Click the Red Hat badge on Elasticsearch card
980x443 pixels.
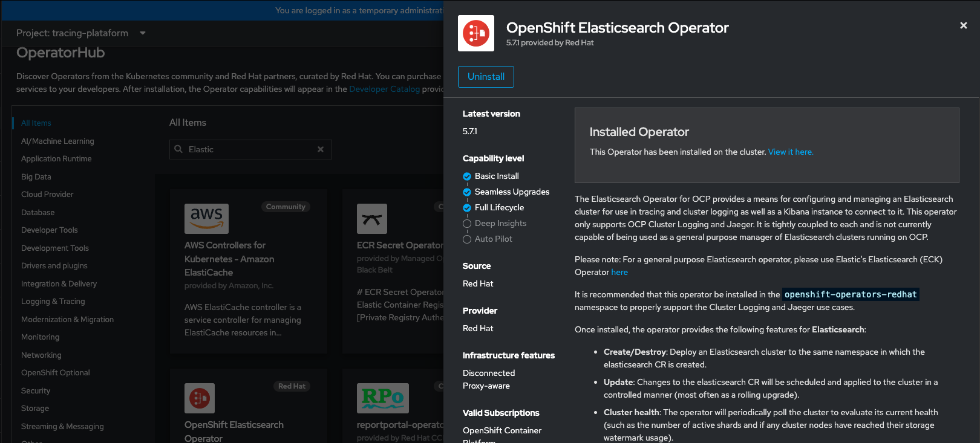tap(292, 386)
